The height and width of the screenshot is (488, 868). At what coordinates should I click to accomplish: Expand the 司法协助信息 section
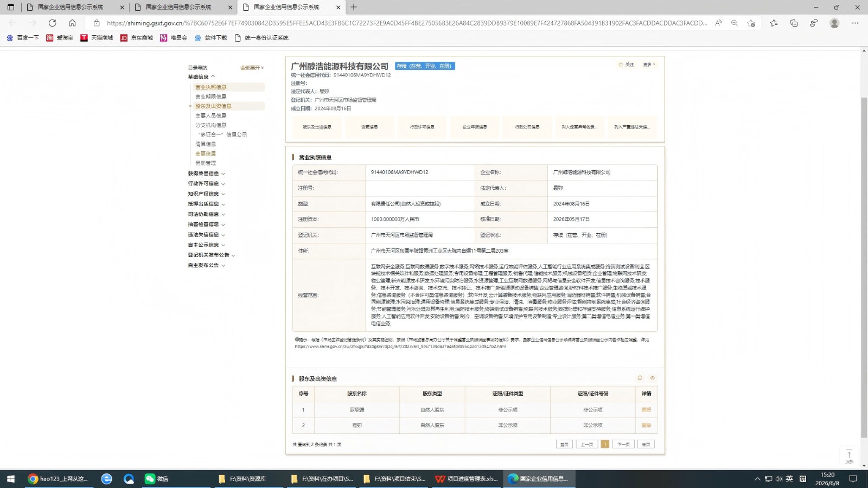pos(207,214)
